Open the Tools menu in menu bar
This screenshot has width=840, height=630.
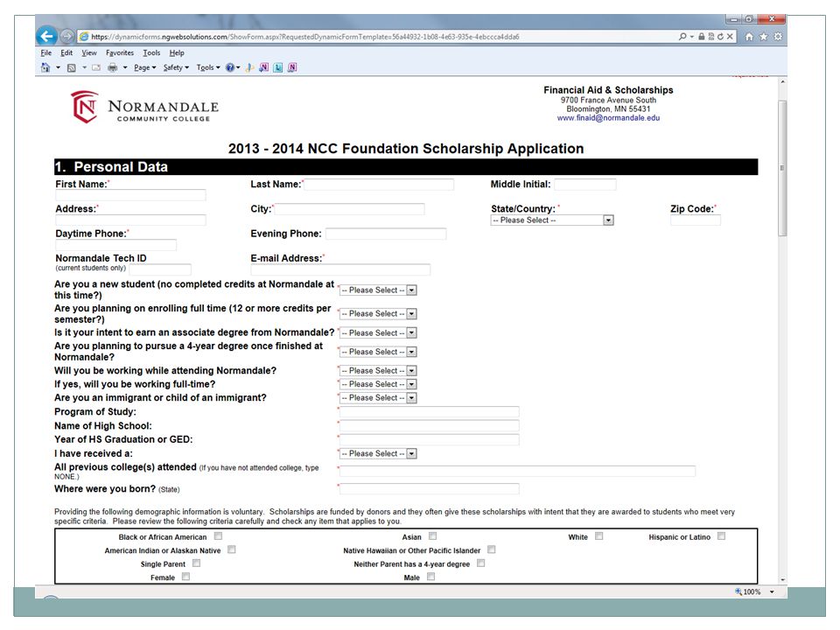pyautogui.click(x=151, y=52)
